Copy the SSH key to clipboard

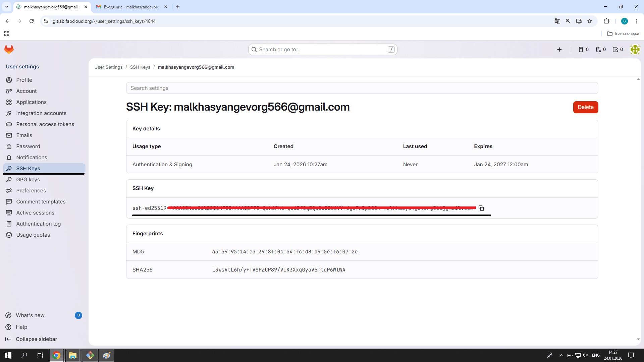point(481,208)
